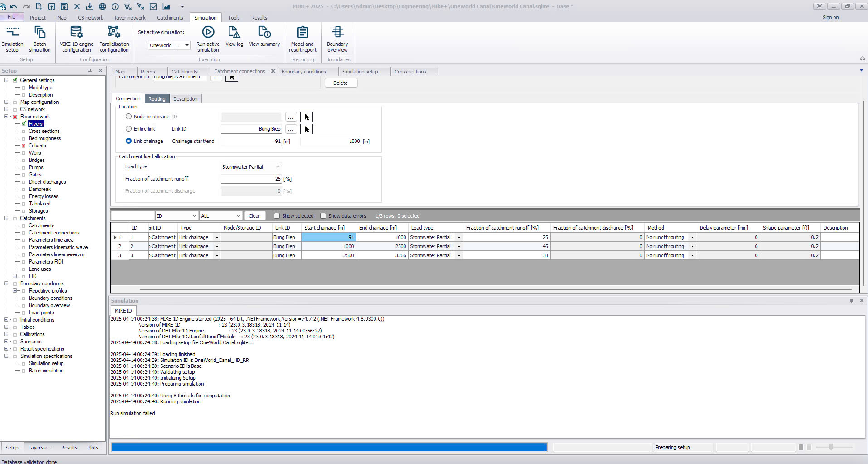Tick the Show data errors checkbox
This screenshot has width=868, height=464.
[x=323, y=216]
